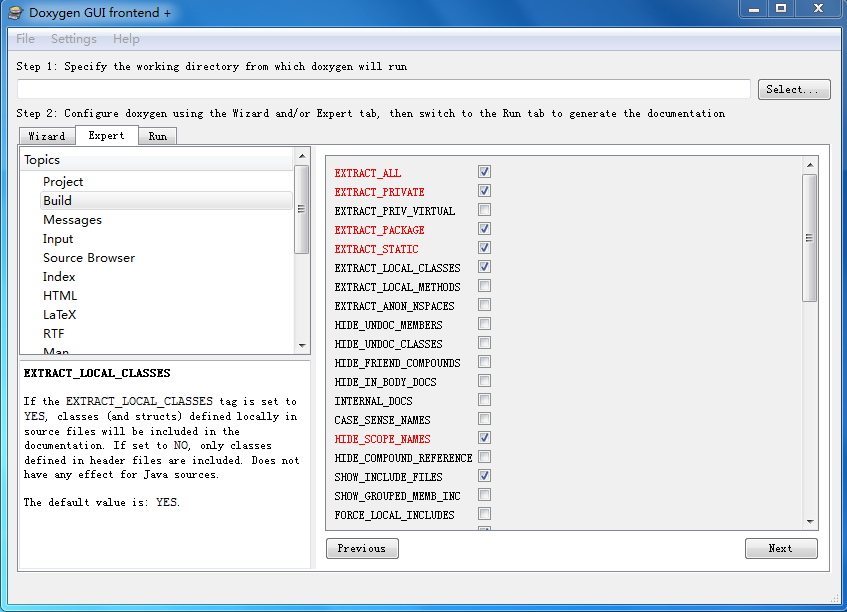Click the SHOW_INCLUDE_FILES option label
The image size is (847, 612).
388,477
